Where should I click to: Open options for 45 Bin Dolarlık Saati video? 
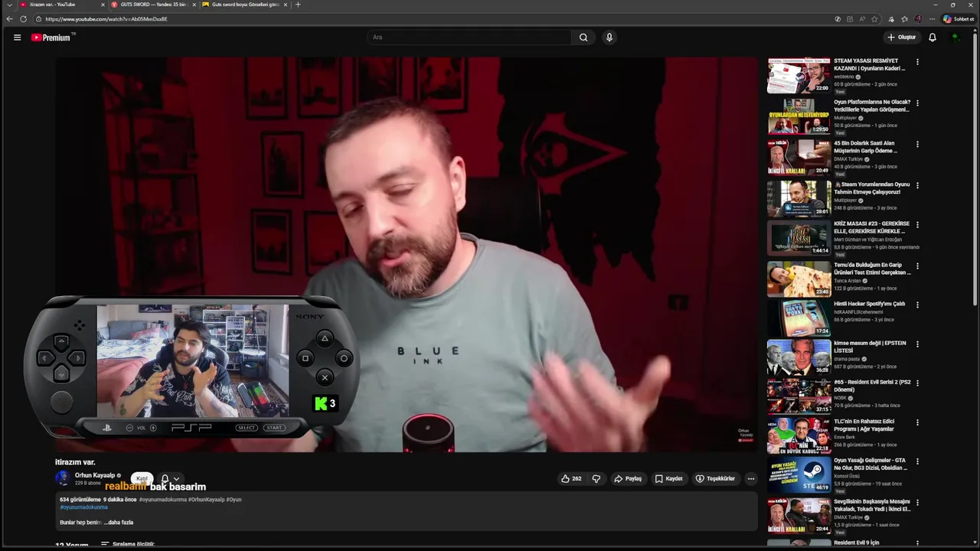[917, 145]
